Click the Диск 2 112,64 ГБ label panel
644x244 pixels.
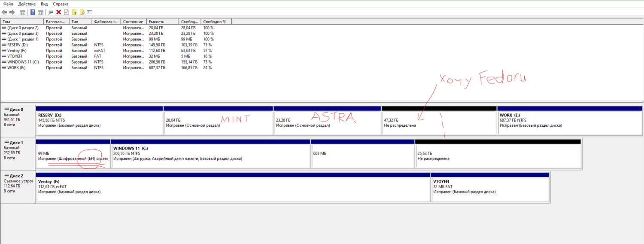(x=18, y=187)
